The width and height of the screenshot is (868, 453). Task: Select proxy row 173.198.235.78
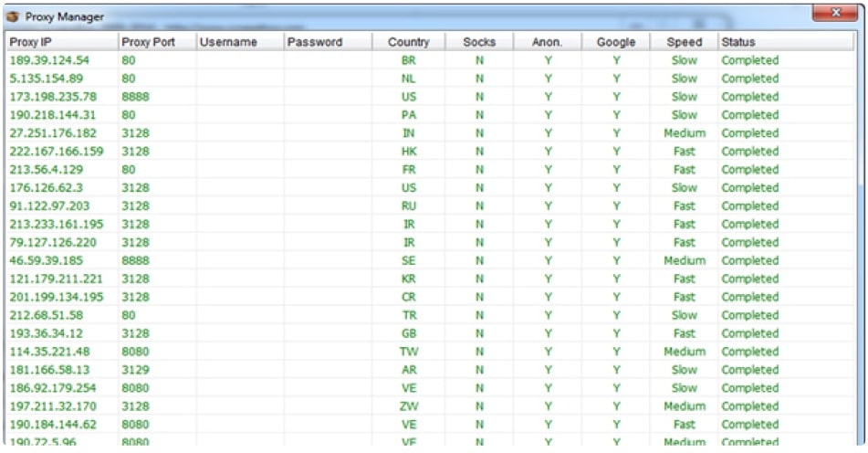coord(431,97)
